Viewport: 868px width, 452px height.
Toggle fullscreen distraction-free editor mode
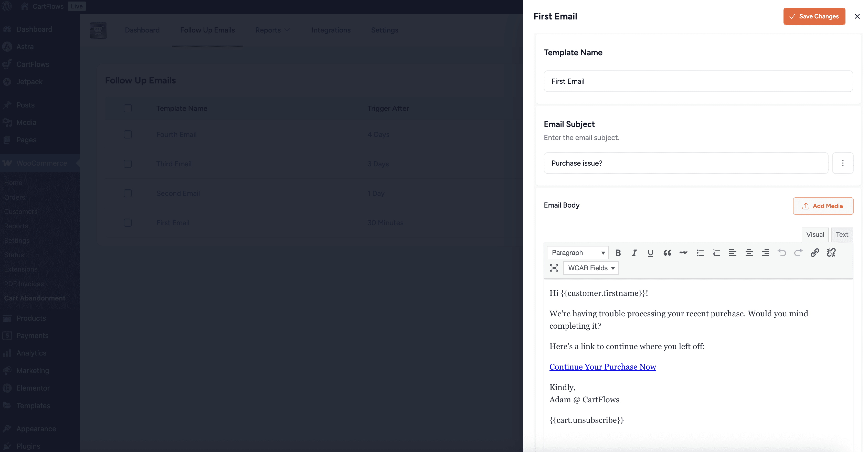(554, 268)
